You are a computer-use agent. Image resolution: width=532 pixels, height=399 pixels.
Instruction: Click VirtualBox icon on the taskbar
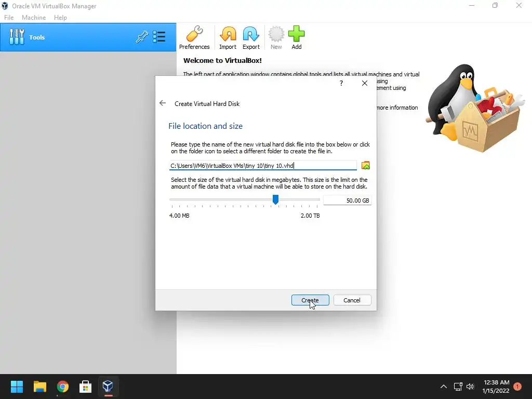click(108, 387)
